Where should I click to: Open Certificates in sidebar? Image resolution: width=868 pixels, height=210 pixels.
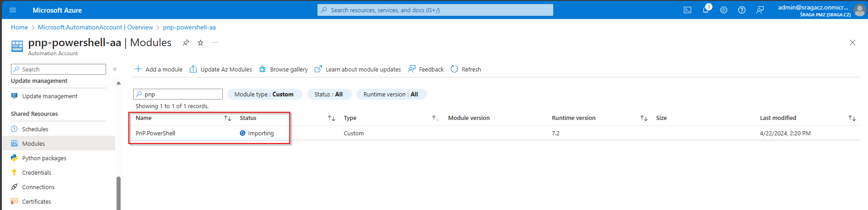[x=59, y=201]
